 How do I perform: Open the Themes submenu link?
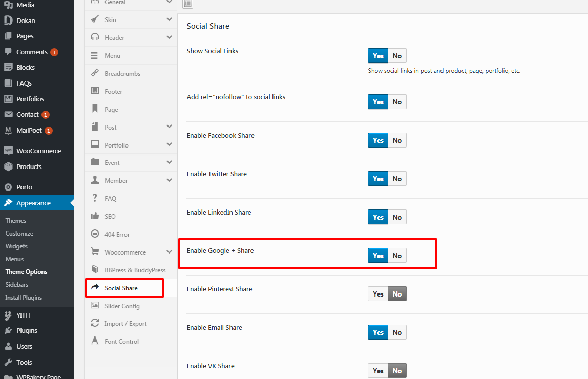16,221
